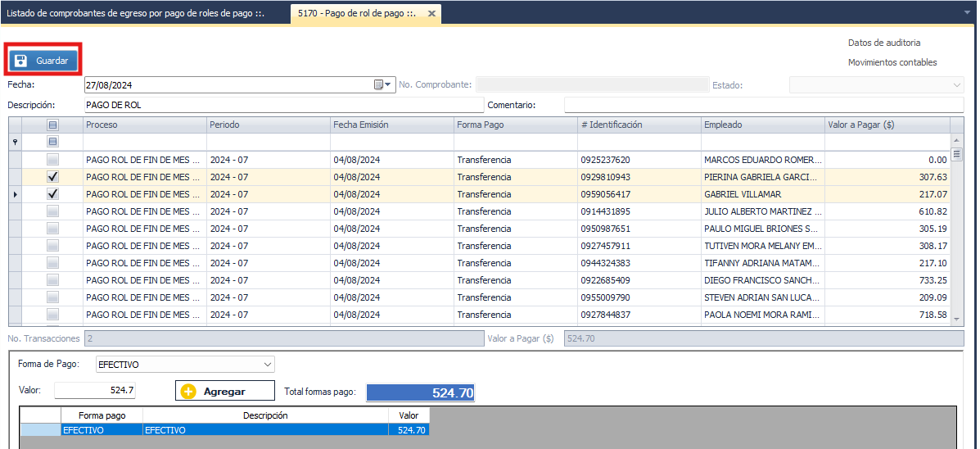Switch to Listado de comprobantes de egreso tab

click(x=136, y=14)
